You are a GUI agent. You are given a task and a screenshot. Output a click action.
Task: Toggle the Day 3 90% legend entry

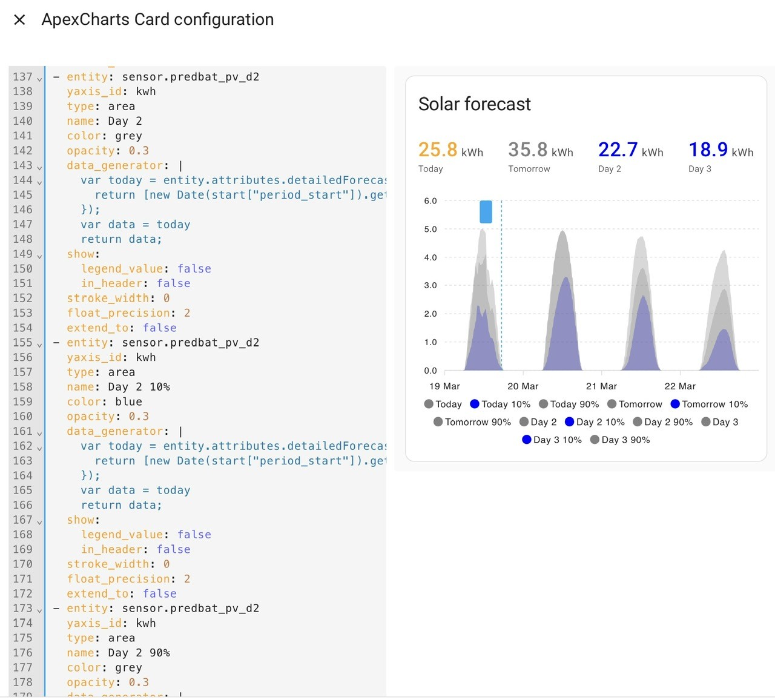(x=620, y=440)
